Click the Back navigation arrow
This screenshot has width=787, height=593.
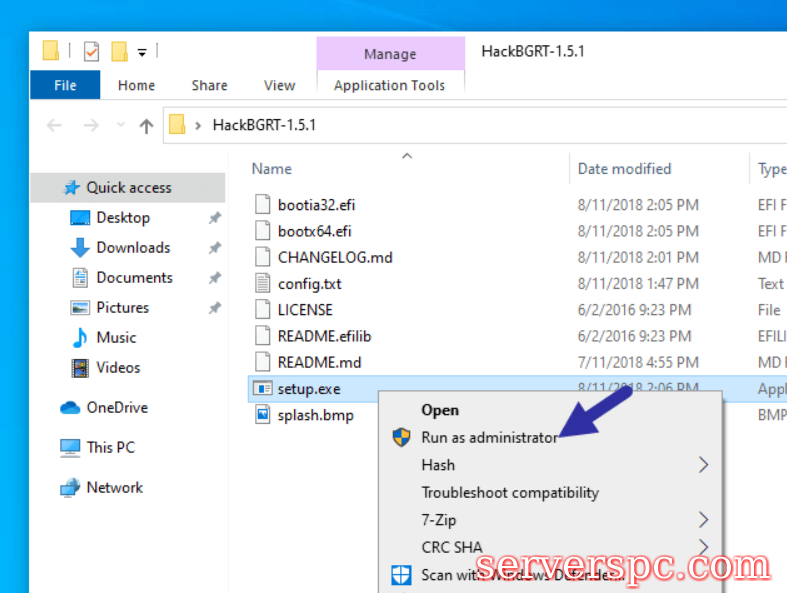coord(55,125)
